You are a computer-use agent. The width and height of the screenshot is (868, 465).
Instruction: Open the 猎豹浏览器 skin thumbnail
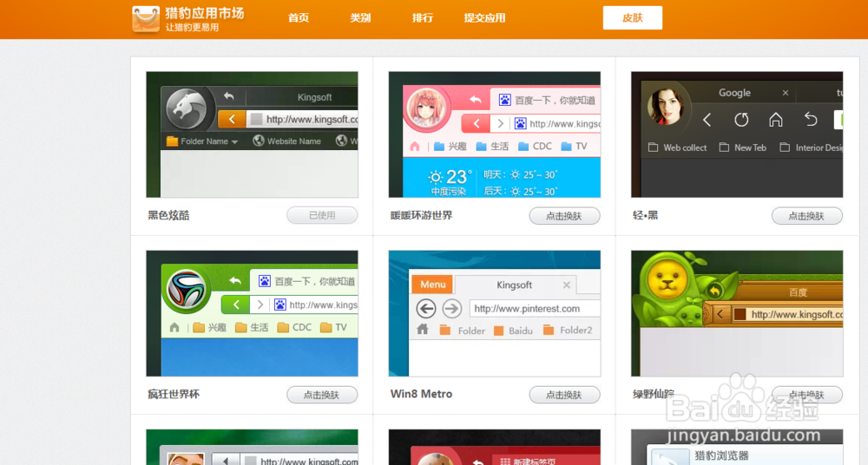click(737, 448)
